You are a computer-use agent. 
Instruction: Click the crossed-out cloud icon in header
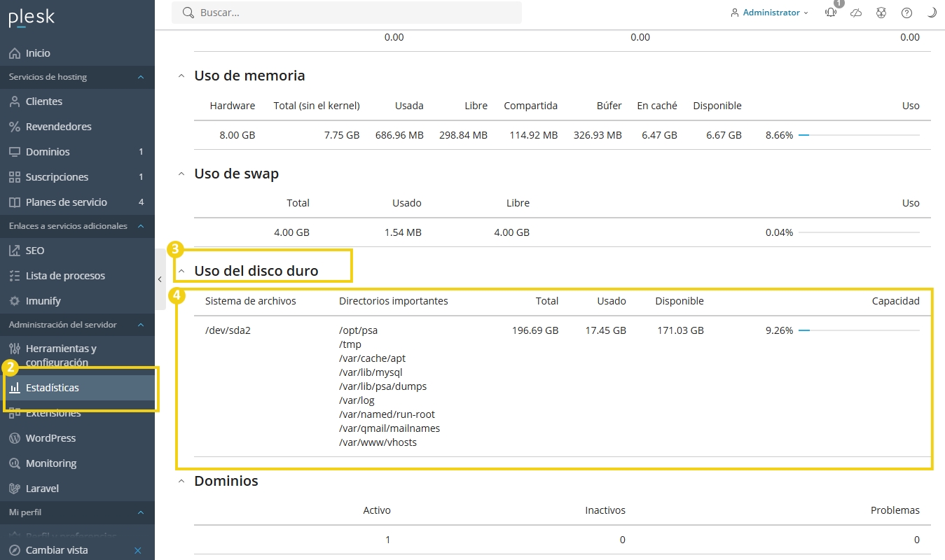pyautogui.click(x=856, y=13)
